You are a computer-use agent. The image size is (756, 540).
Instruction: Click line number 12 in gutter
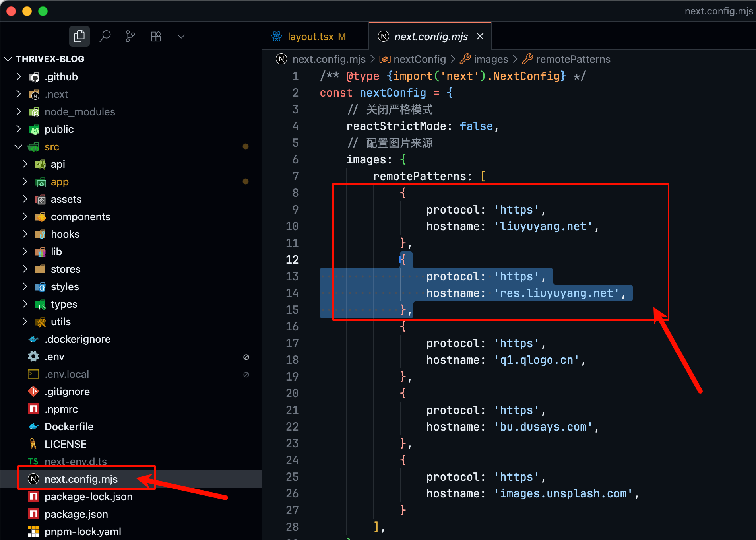coord(292,260)
